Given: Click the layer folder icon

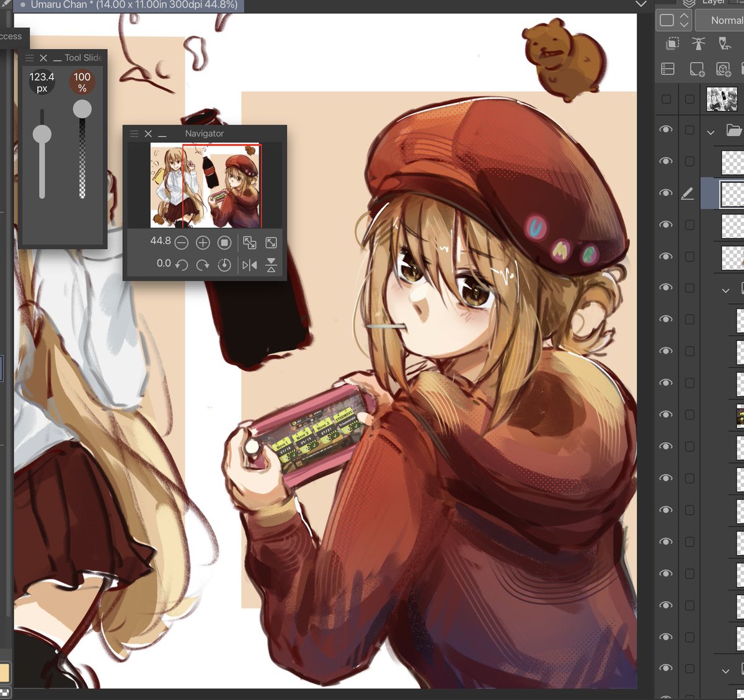Looking at the screenshot, I should click(x=734, y=130).
